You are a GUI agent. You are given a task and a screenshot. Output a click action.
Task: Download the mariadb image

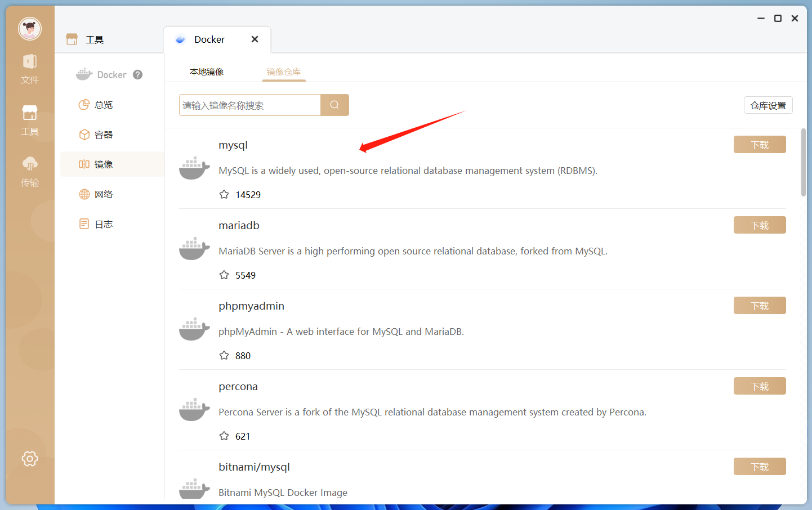[760, 225]
